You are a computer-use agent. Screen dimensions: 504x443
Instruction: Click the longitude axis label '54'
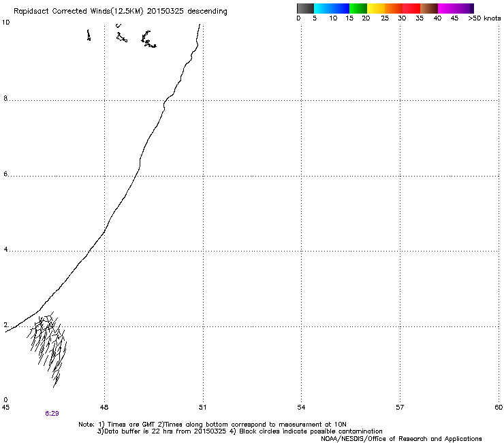(301, 408)
